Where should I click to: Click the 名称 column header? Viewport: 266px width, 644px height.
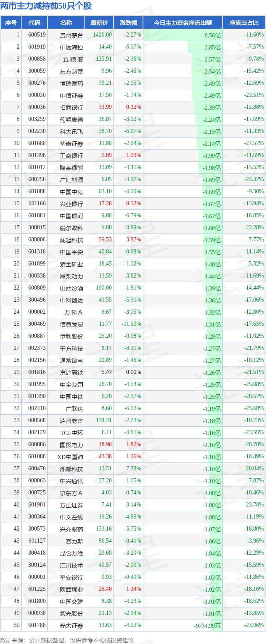pyautogui.click(x=66, y=23)
